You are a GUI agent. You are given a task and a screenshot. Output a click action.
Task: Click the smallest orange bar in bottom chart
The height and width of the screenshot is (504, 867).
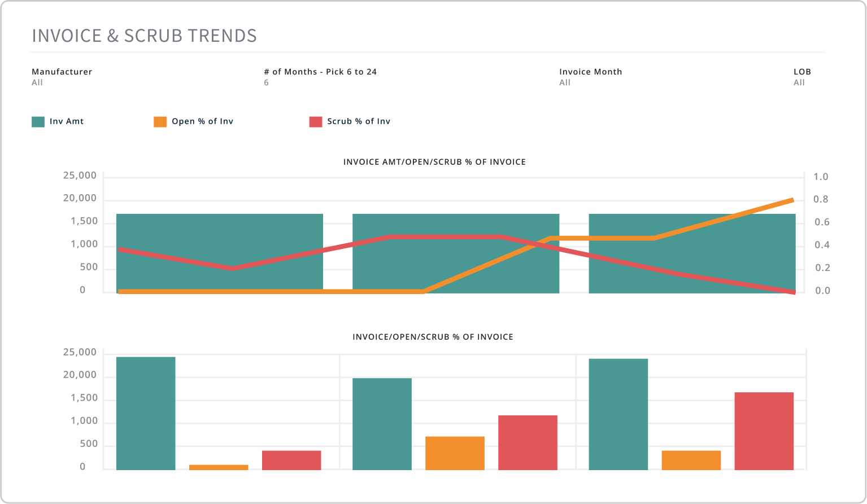[x=219, y=467]
